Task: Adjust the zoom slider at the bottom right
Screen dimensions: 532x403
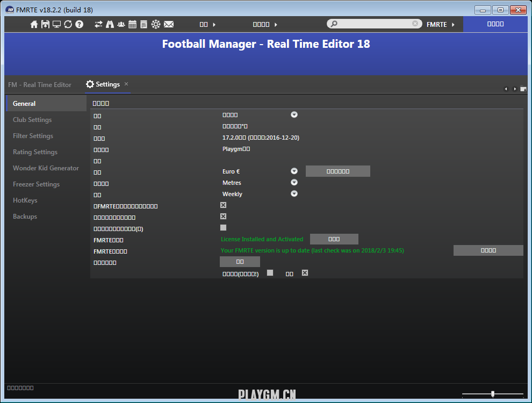Action: click(x=493, y=394)
